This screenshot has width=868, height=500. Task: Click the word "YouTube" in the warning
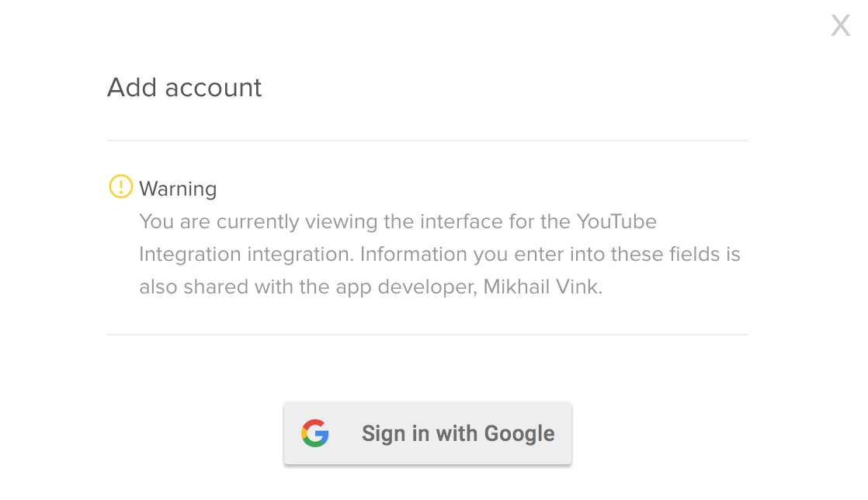(x=616, y=221)
